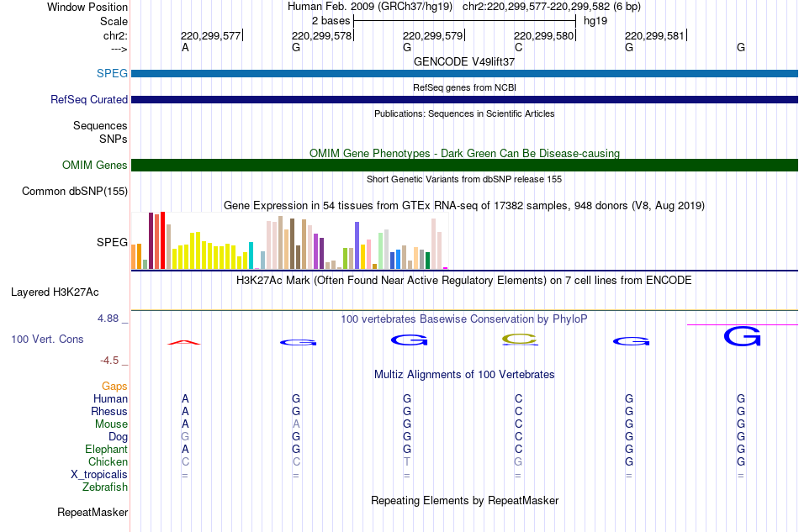Viewport: 799px width, 532px height.
Task: Click the Sequences publications track label
Action: tap(100, 126)
